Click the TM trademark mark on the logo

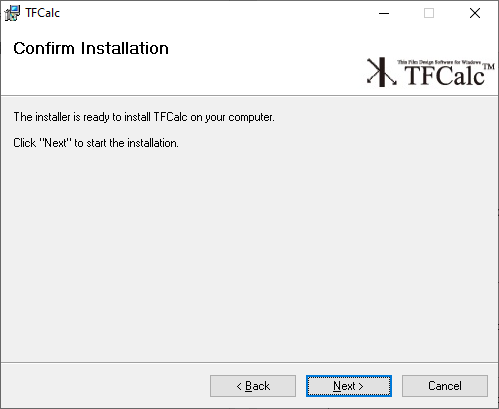(489, 66)
